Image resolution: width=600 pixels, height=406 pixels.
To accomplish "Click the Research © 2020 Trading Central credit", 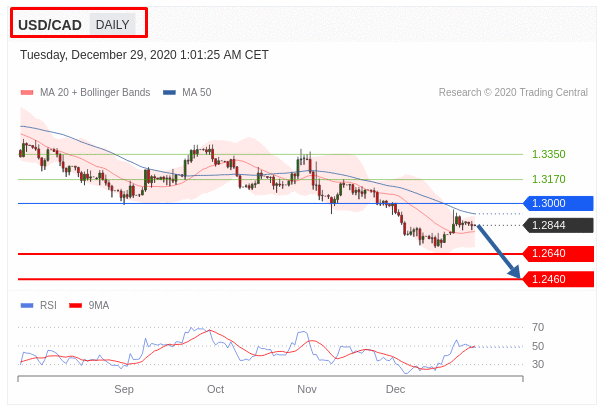I will click(x=513, y=92).
